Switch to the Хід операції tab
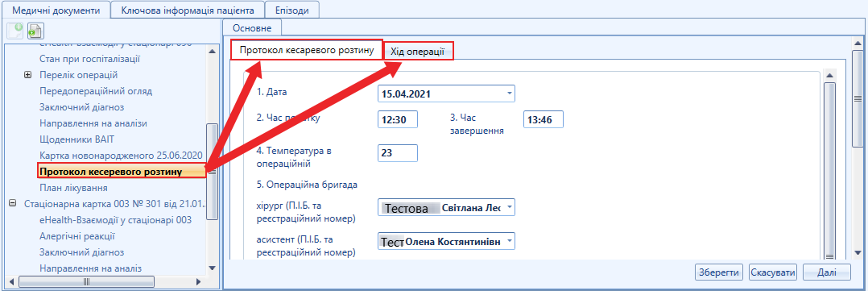Viewport: 868px width, 291px height. 417,52
